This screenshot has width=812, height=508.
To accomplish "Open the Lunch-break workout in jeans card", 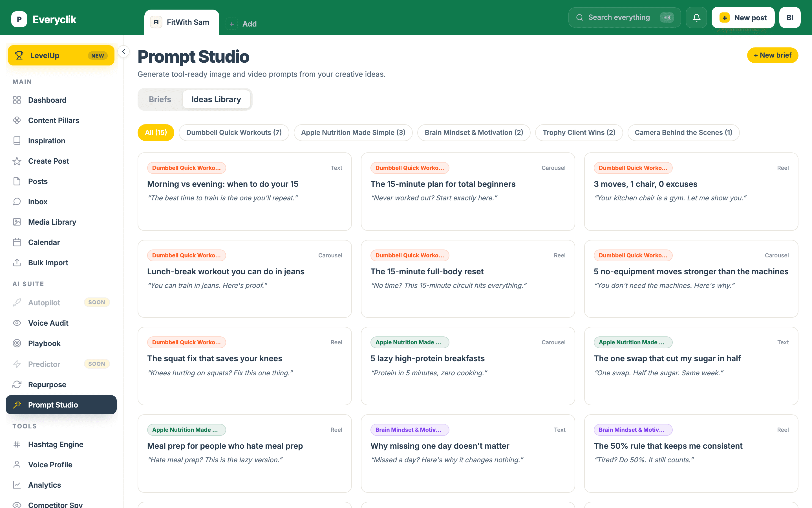I will [245, 279].
